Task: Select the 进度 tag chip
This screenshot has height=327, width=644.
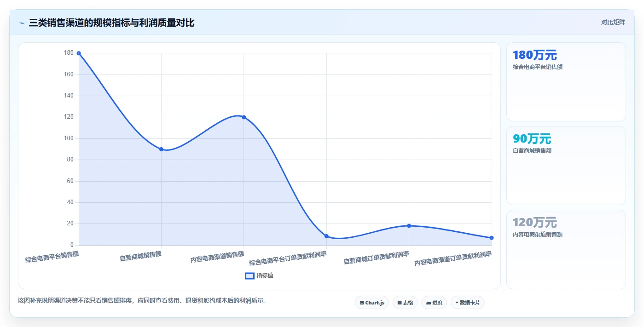Action: (434, 303)
